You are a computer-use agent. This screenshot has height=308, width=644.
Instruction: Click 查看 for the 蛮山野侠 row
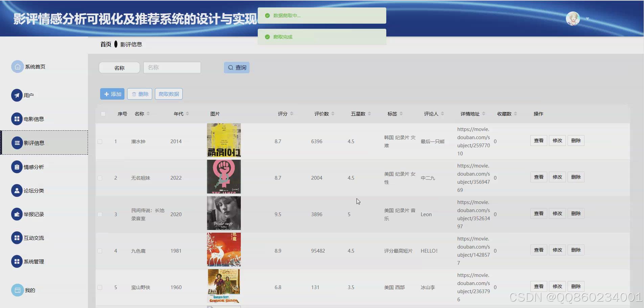click(539, 286)
